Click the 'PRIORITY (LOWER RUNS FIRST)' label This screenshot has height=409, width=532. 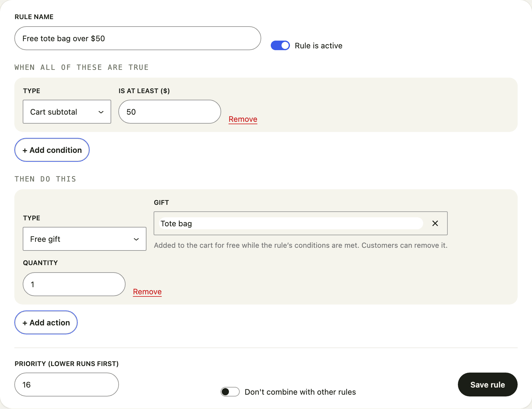coord(67,364)
